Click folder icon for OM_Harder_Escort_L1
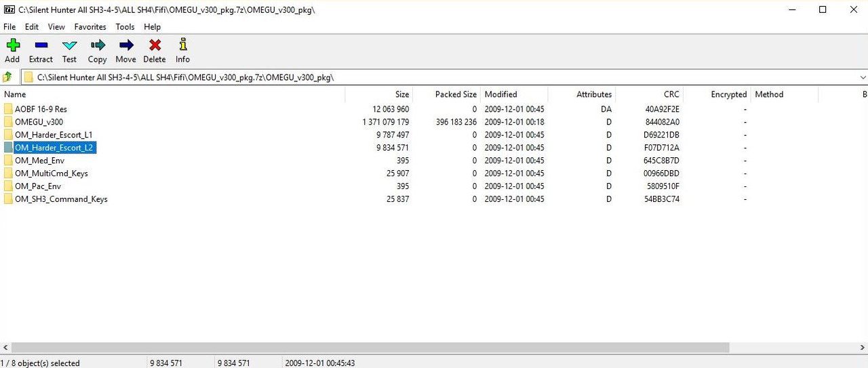Screen dimensions: 868x368 click(8, 135)
